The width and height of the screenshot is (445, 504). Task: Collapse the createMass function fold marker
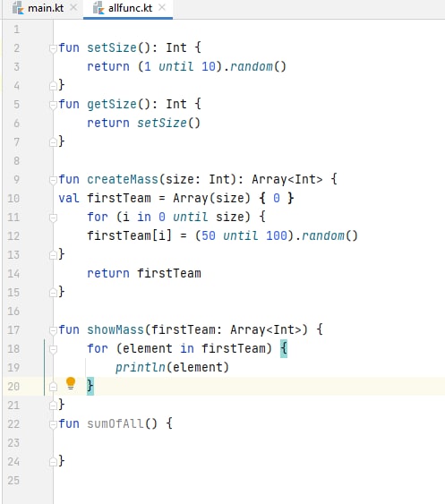[x=53, y=180]
